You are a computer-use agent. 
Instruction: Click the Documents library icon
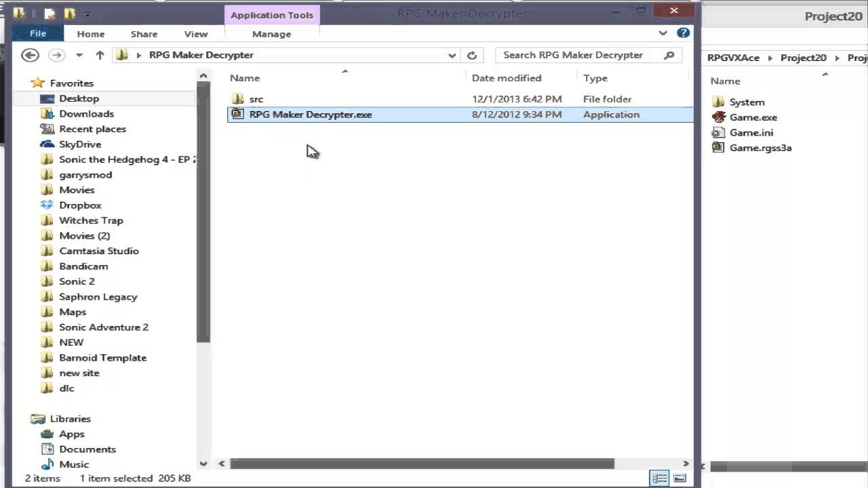click(x=47, y=449)
